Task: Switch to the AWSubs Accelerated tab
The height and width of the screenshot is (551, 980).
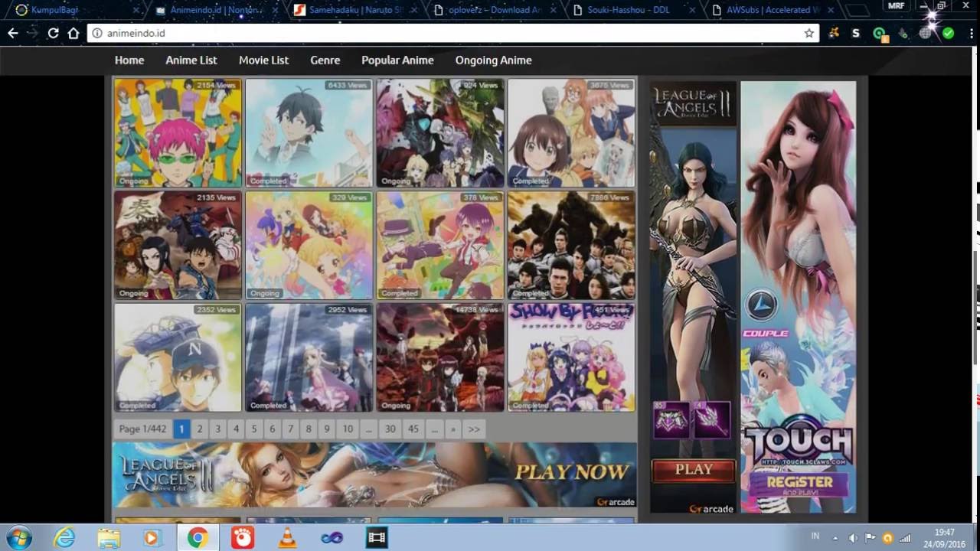Action: (x=773, y=10)
